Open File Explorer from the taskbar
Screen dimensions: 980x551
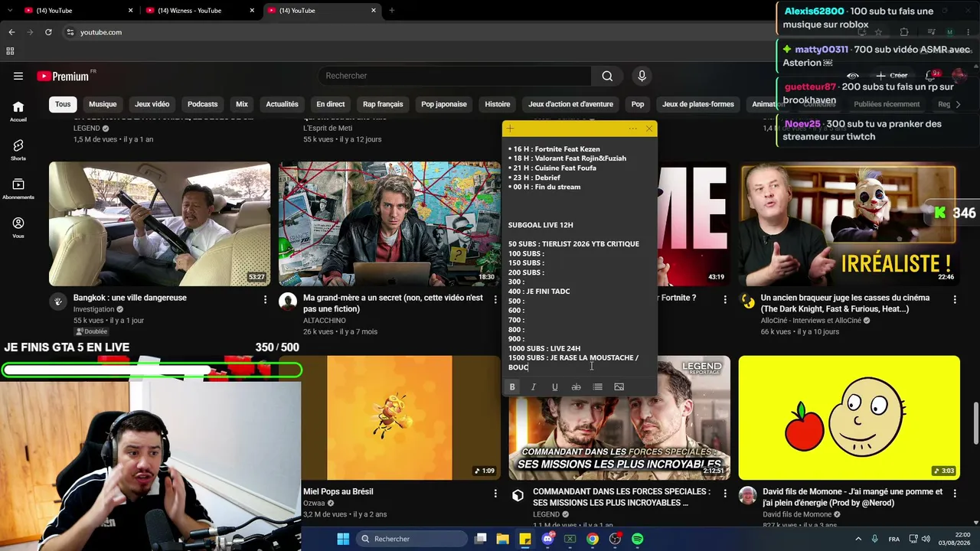pos(503,539)
